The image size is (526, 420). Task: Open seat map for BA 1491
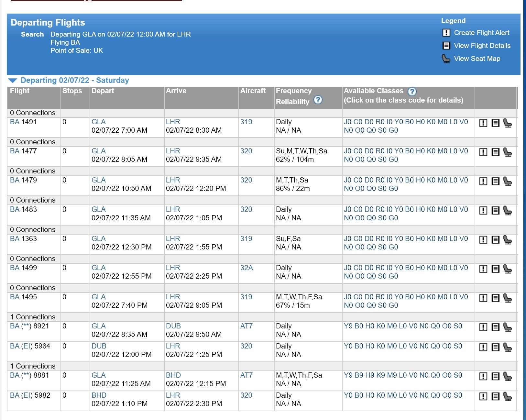(x=508, y=123)
